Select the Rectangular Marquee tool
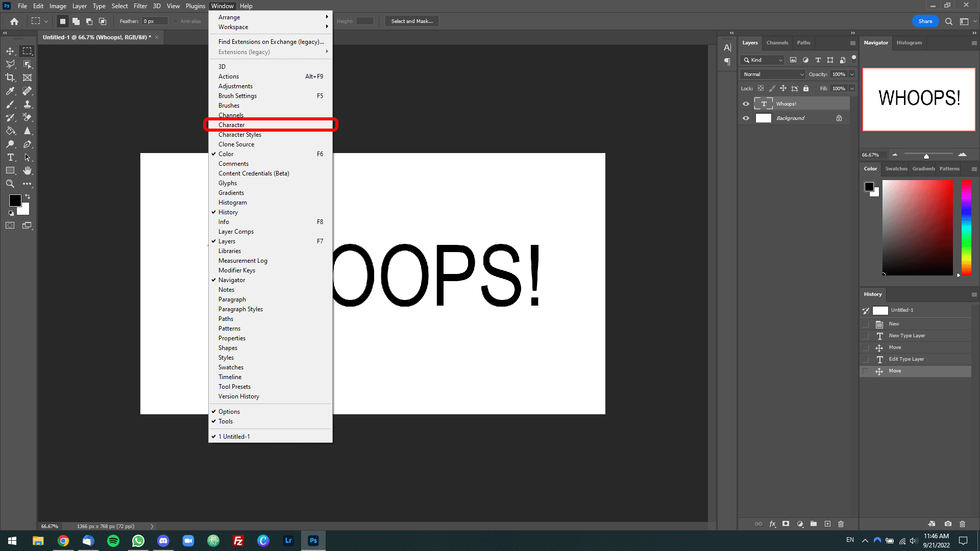The width and height of the screenshot is (980, 551). coord(27,51)
